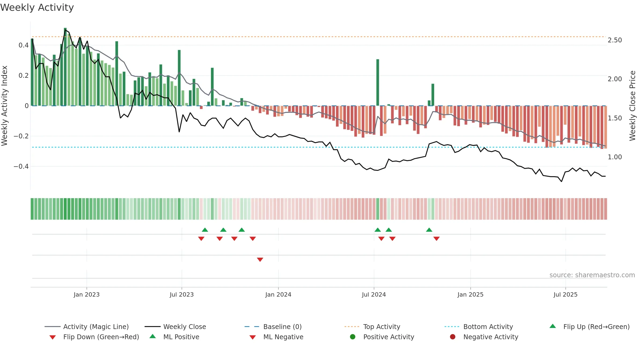Click the earliest green Flip Up triangle marker
The image size is (644, 362).
click(x=205, y=230)
